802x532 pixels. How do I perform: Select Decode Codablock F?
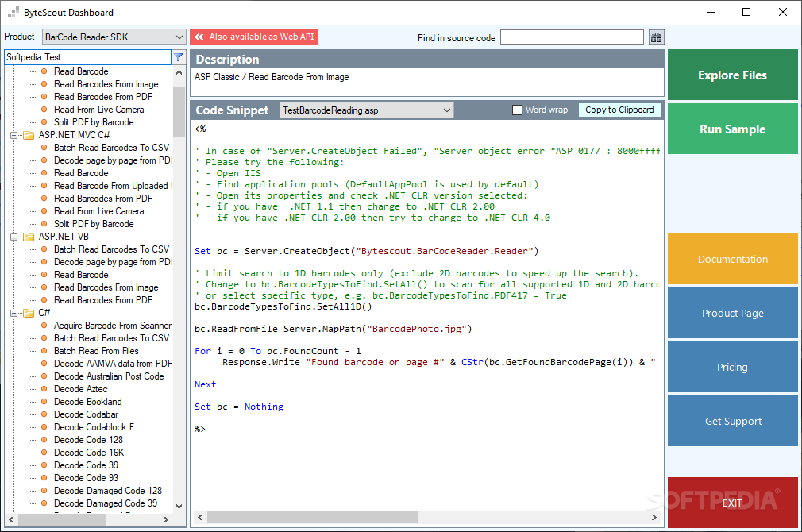94,427
